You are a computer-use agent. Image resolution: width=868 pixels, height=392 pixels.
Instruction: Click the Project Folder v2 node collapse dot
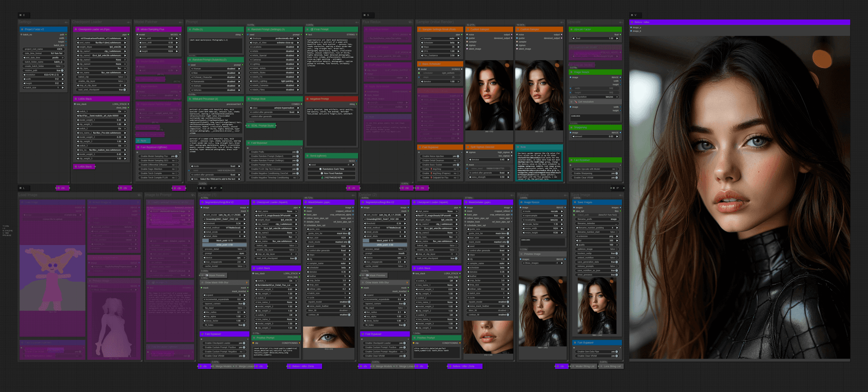(x=22, y=29)
